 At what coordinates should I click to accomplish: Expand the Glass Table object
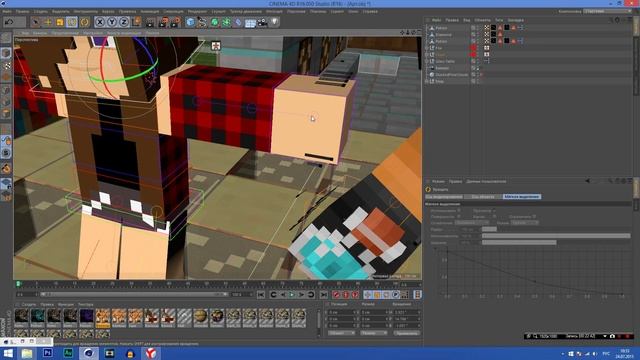click(x=427, y=61)
